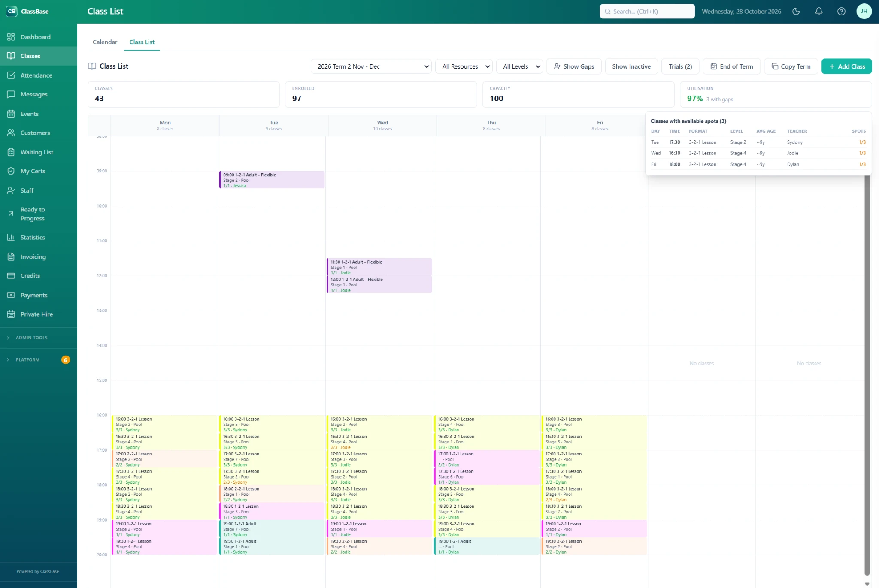Image resolution: width=879 pixels, height=588 pixels.
Task: Open notifications bell icon
Action: 819,12
